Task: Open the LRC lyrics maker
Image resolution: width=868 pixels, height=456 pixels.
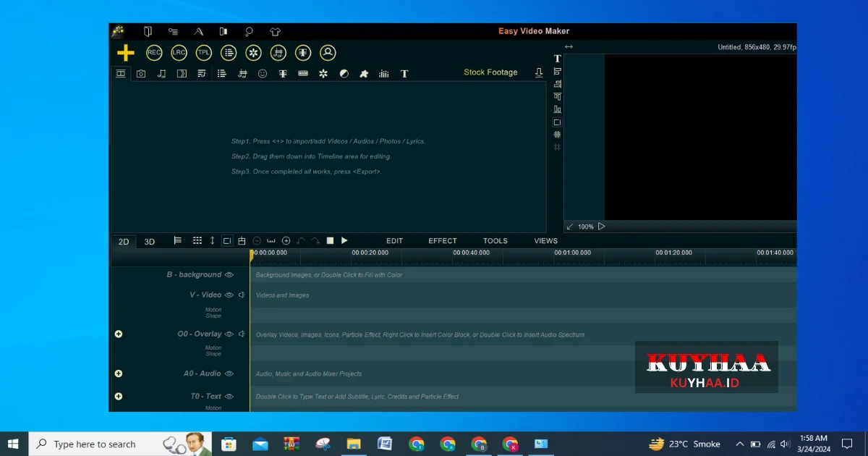Action: [179, 53]
